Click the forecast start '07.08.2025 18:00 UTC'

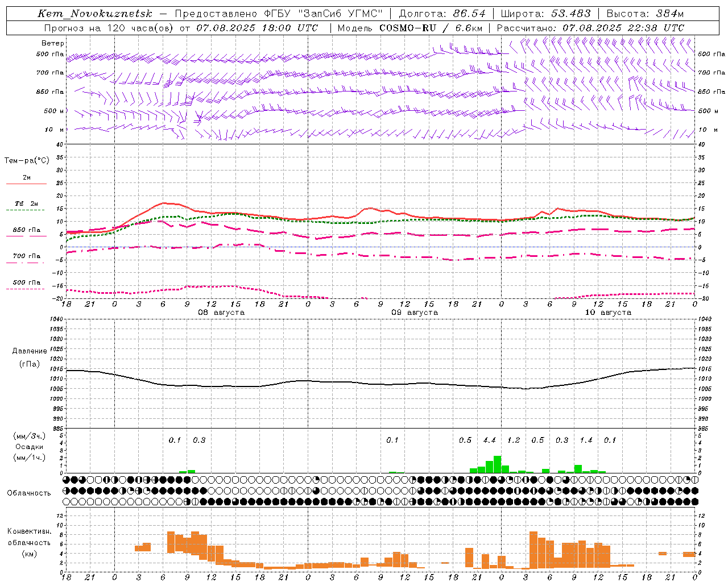(x=257, y=27)
